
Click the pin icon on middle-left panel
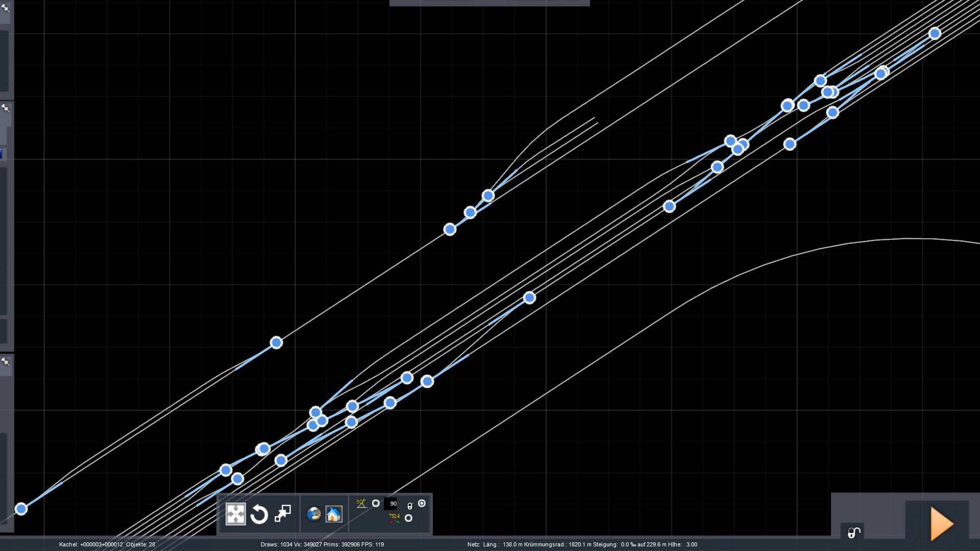tap(6, 108)
